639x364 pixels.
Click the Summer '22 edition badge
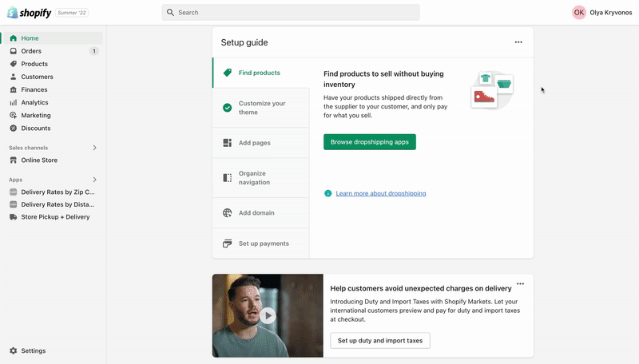(72, 13)
